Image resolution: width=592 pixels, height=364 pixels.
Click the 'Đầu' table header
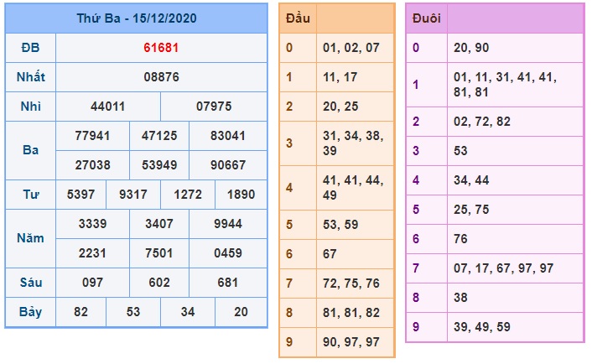[298, 18]
